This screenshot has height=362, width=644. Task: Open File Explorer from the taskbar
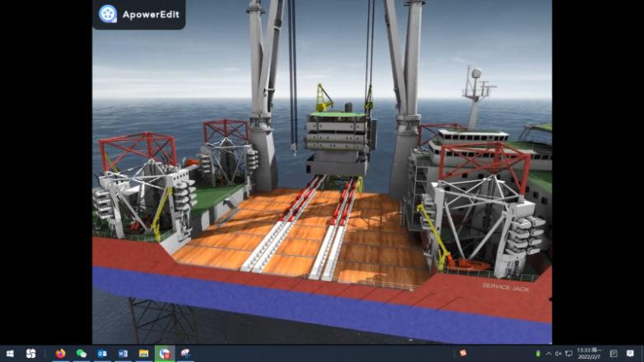coord(143,354)
